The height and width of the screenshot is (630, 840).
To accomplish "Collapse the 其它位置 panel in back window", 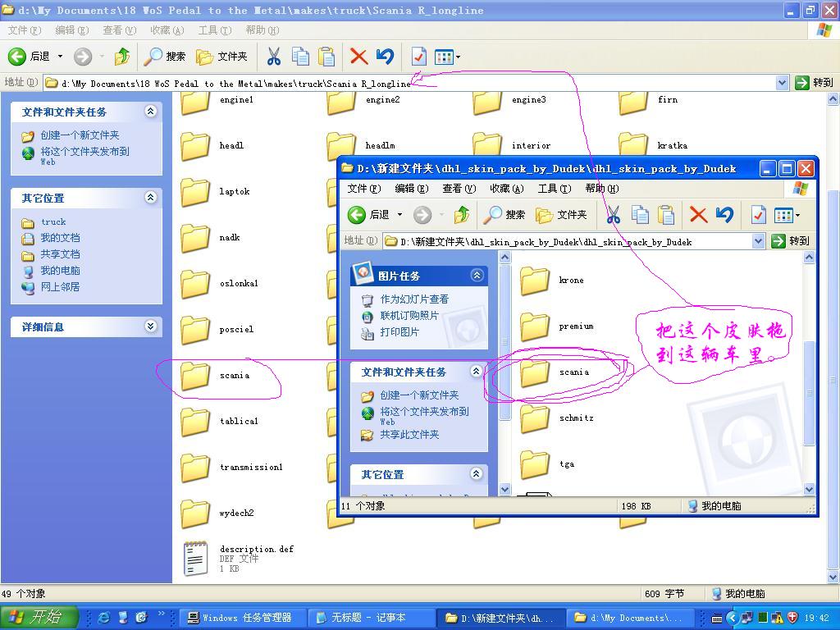I will coord(151,198).
